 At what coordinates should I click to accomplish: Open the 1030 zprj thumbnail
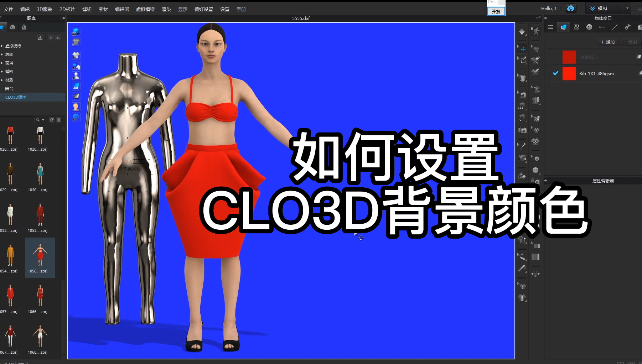40,177
